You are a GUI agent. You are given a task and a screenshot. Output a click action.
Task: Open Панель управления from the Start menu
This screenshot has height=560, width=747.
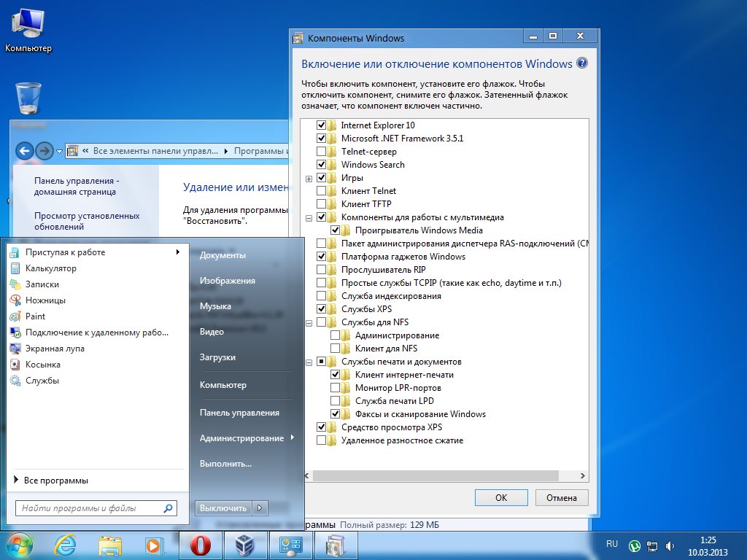pyautogui.click(x=239, y=413)
